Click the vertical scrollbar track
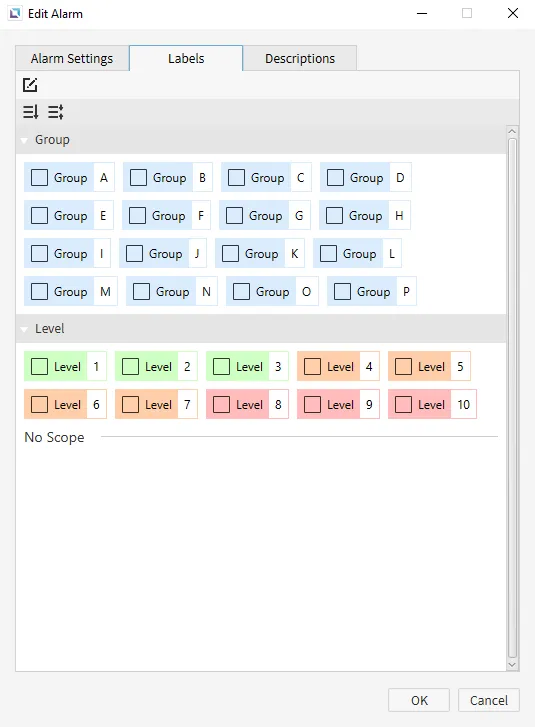Image resolution: width=535 pixels, height=727 pixels. [x=512, y=398]
